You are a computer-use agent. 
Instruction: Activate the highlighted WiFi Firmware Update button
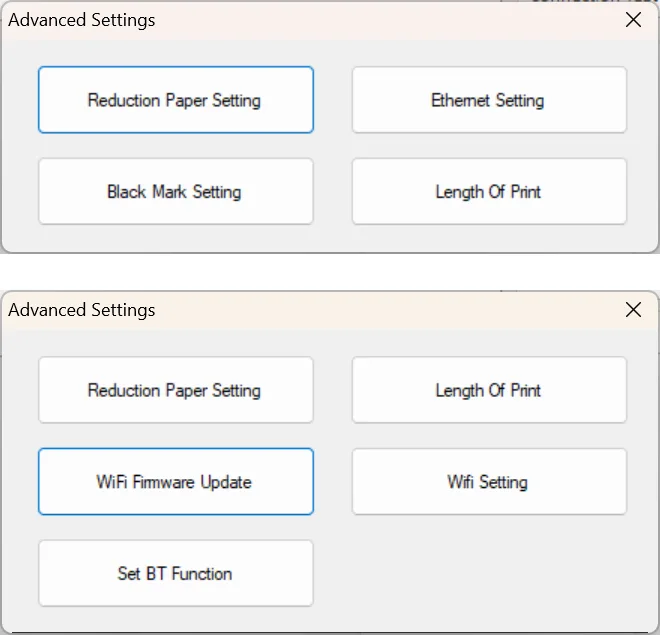175,482
